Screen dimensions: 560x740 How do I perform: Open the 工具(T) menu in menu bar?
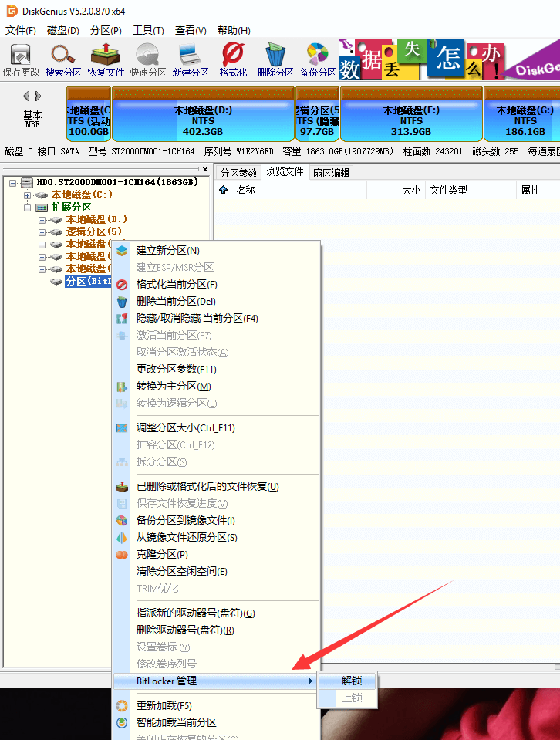tap(148, 31)
